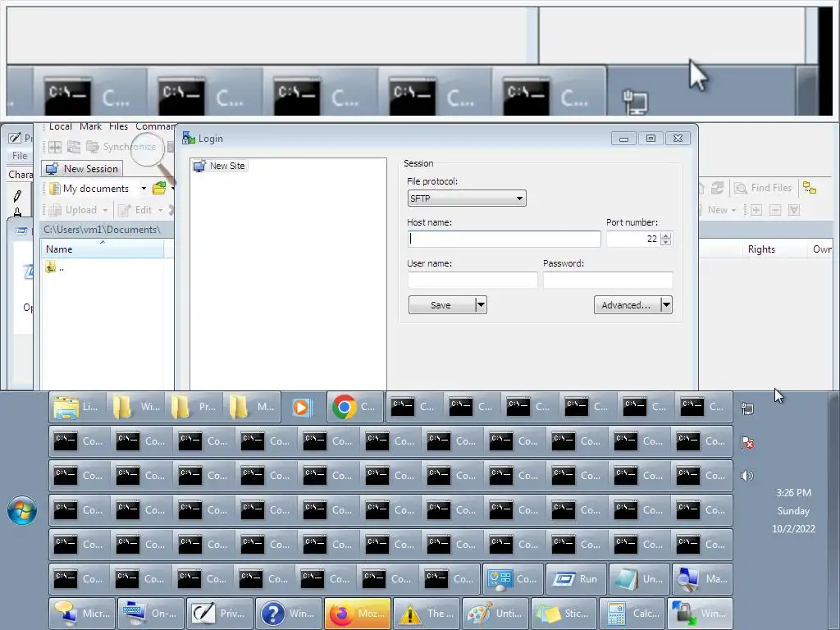Image resolution: width=840 pixels, height=630 pixels.
Task: Switch to Windows Help taskbar button
Action: tap(289, 614)
